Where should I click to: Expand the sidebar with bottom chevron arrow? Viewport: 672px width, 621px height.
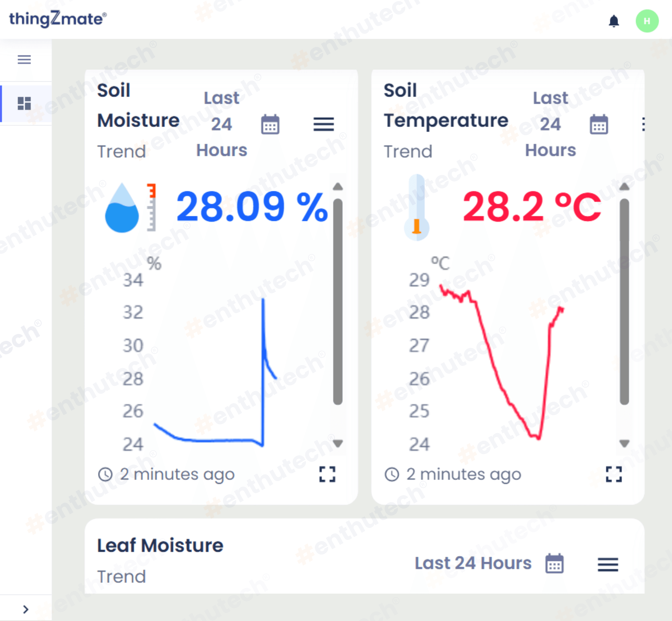25,609
